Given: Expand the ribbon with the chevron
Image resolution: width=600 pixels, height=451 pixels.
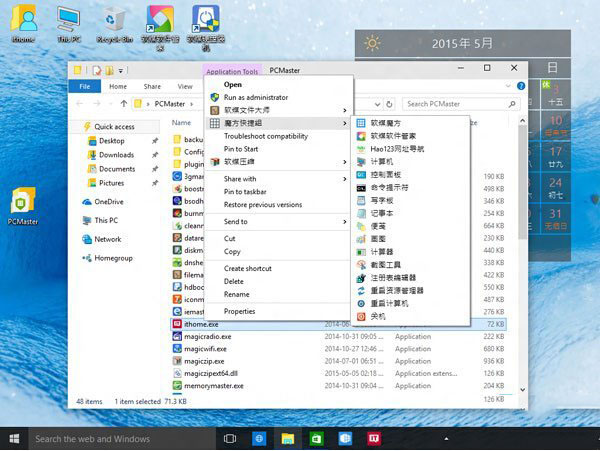Looking at the screenshot, I should (x=508, y=86).
